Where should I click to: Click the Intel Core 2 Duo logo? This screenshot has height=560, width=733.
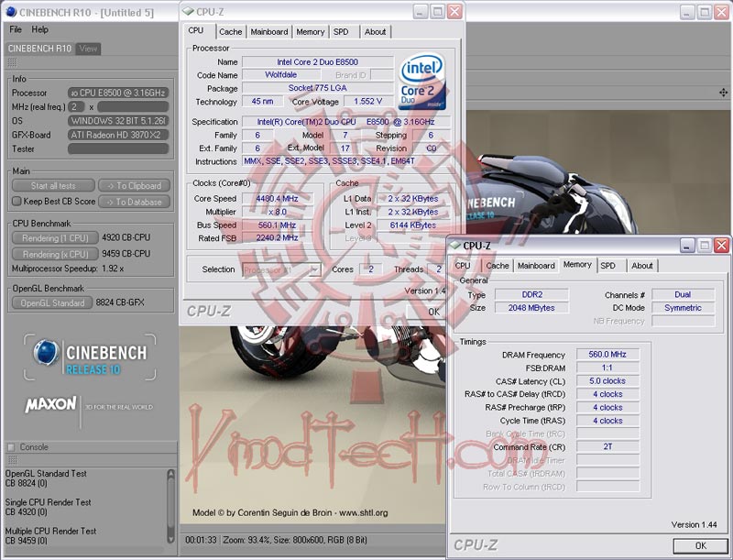coord(421,82)
